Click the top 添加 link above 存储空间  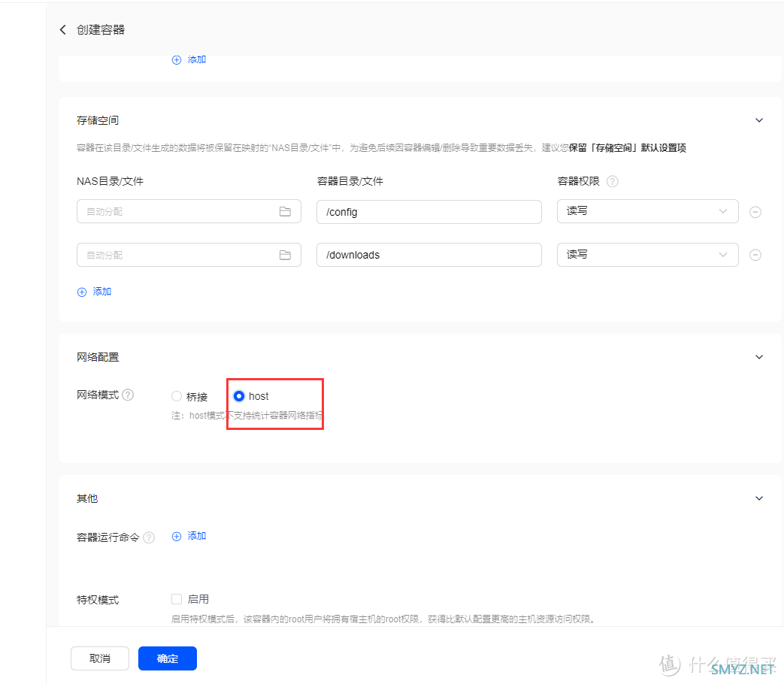coord(189,59)
